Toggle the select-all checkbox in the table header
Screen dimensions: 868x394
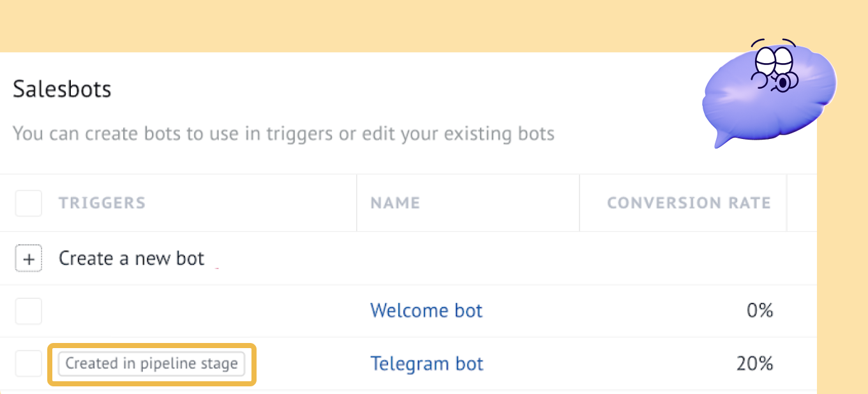29,203
